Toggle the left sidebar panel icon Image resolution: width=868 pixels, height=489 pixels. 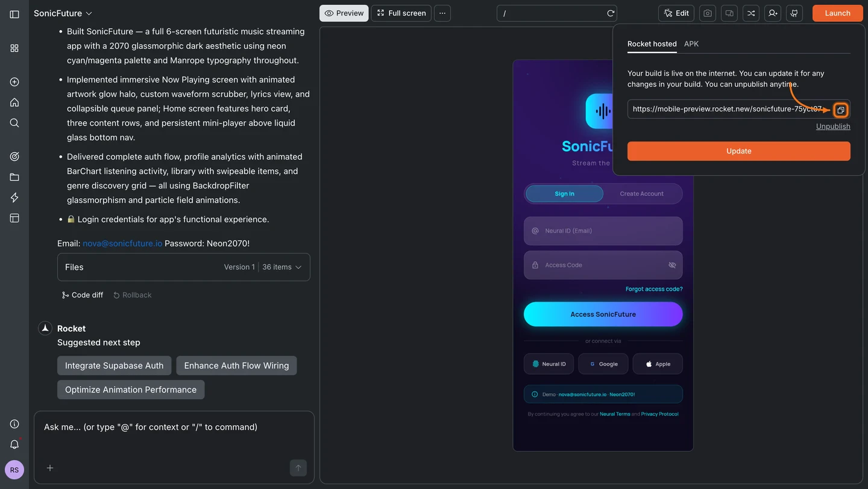pyautogui.click(x=14, y=14)
